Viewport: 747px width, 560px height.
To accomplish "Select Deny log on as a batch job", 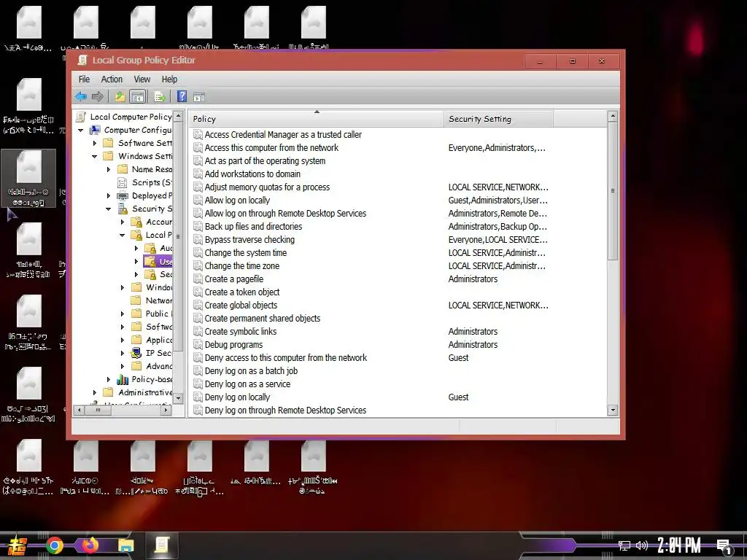I will point(251,371).
